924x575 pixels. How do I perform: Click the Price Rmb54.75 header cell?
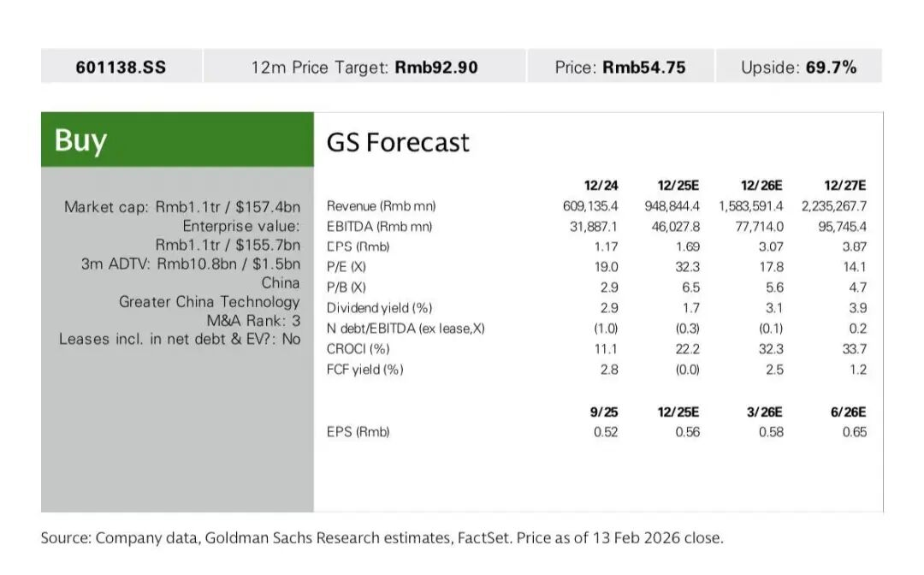620,67
